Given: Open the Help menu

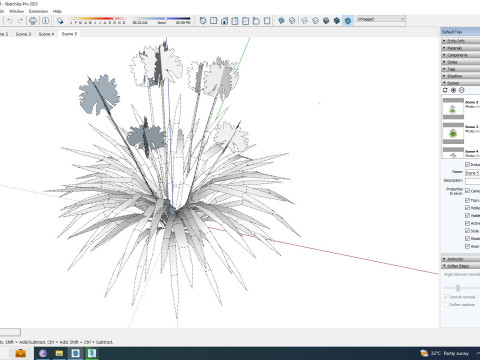Looking at the screenshot, I should (x=57, y=11).
